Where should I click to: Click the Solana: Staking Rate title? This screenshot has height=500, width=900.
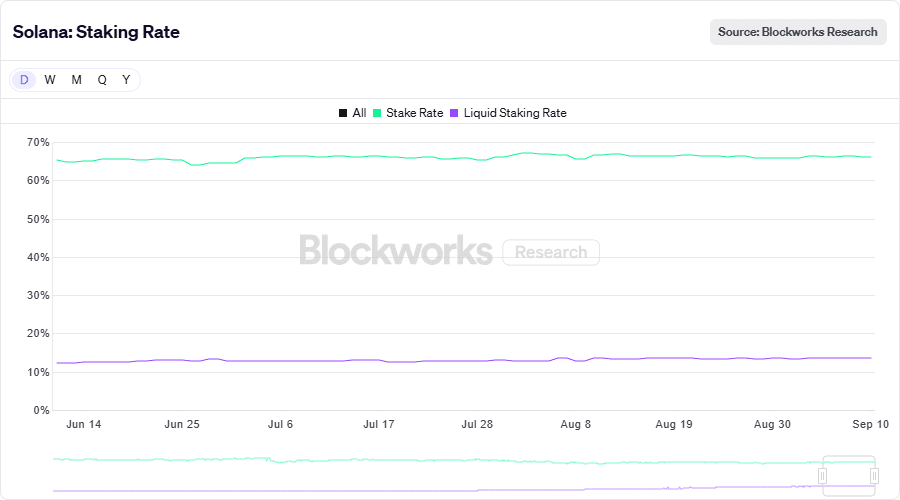[96, 32]
